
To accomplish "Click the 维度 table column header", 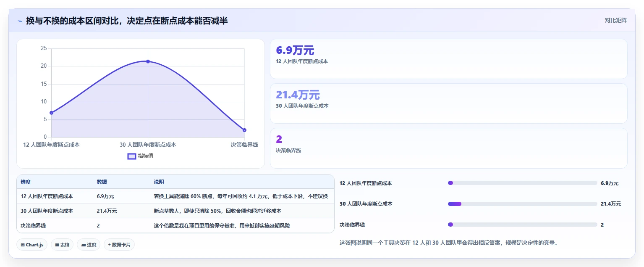I will pyautogui.click(x=26, y=182).
